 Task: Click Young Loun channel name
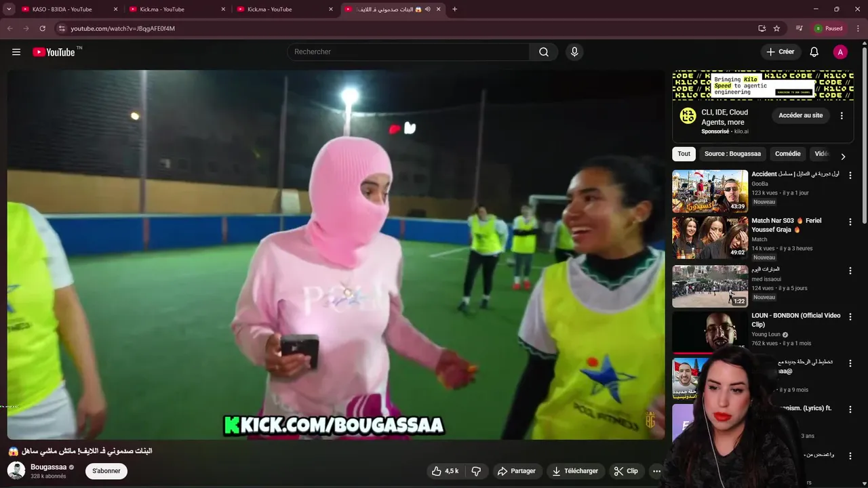point(766,334)
